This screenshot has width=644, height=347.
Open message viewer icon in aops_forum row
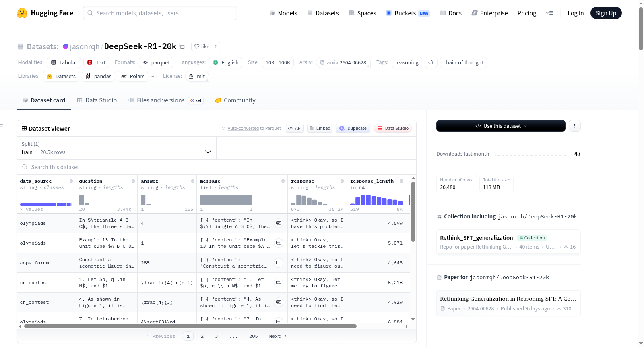tap(279, 263)
